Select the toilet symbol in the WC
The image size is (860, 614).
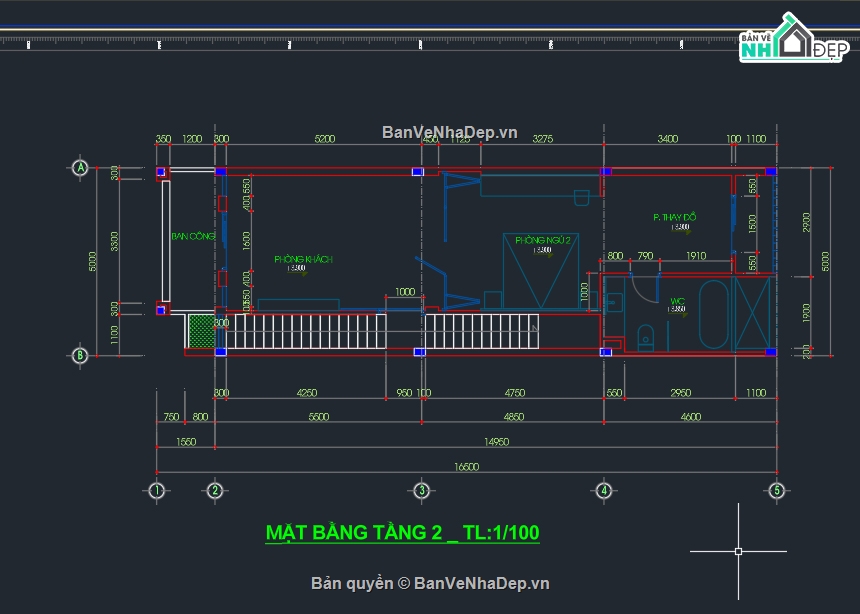click(x=645, y=336)
